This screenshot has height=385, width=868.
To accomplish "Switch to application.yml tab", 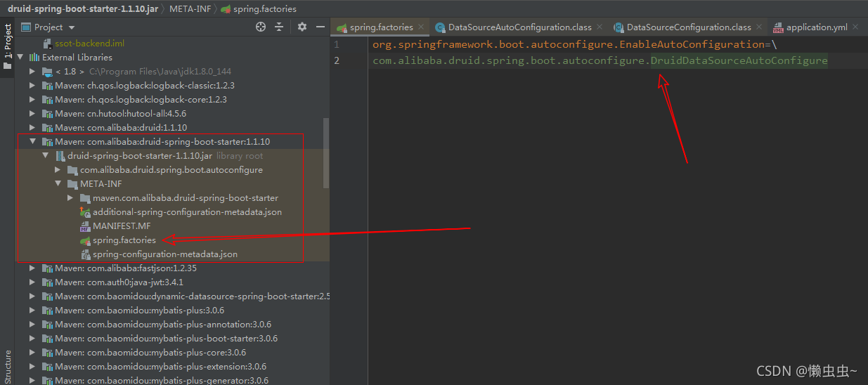I will tap(817, 27).
